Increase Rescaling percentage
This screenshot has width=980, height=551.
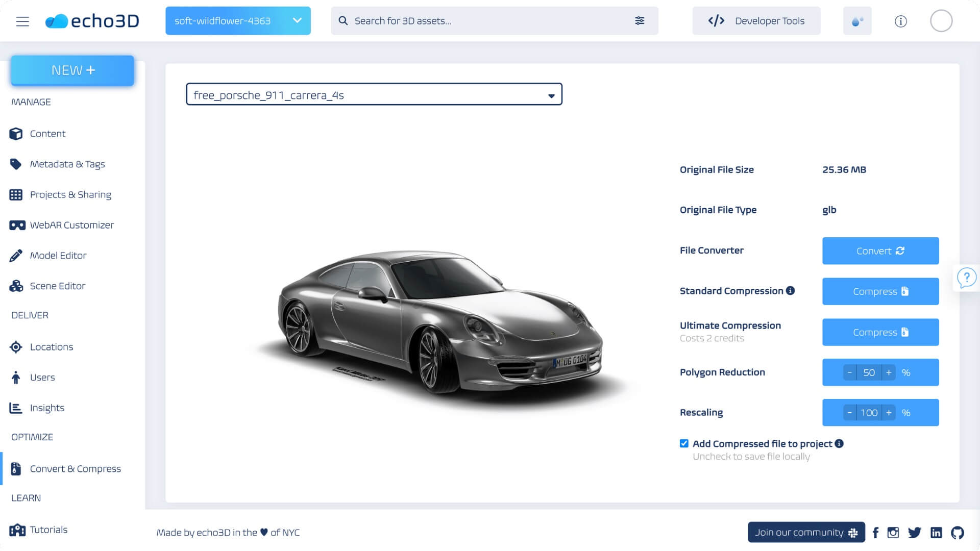(889, 413)
